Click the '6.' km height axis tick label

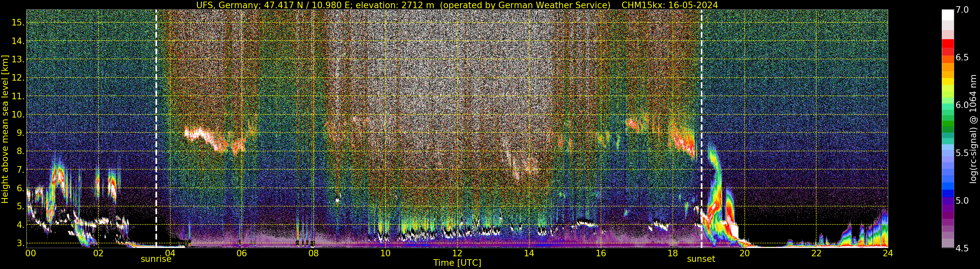point(20,188)
